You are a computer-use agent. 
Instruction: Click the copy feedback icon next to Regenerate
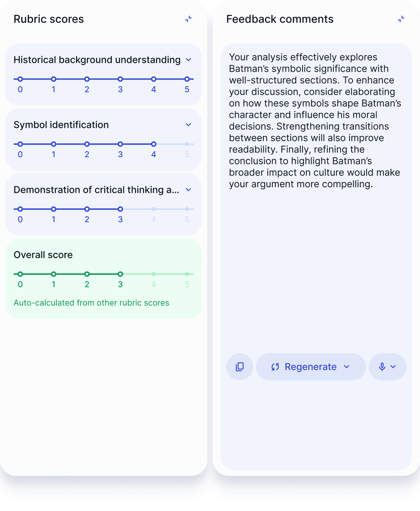239,367
